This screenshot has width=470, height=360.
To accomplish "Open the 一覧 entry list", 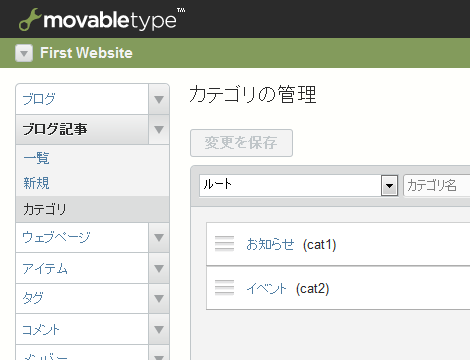I will pos(36,158).
